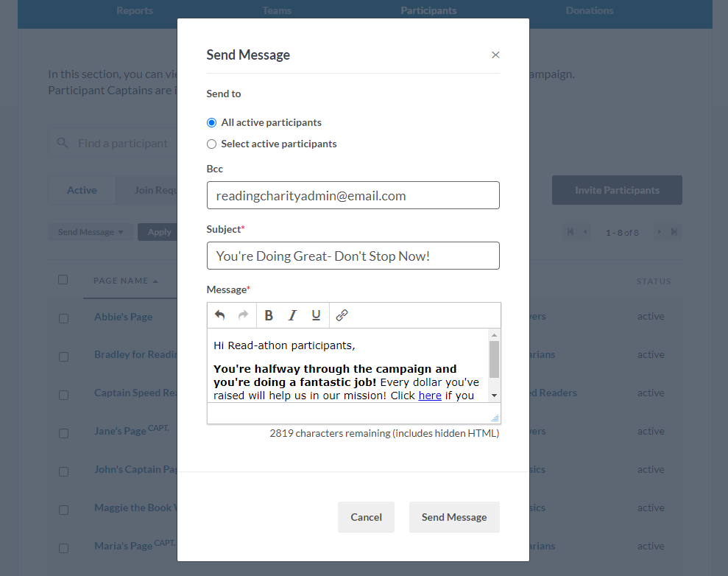Choose Select active participants option
The image size is (728, 576).
tap(211, 144)
